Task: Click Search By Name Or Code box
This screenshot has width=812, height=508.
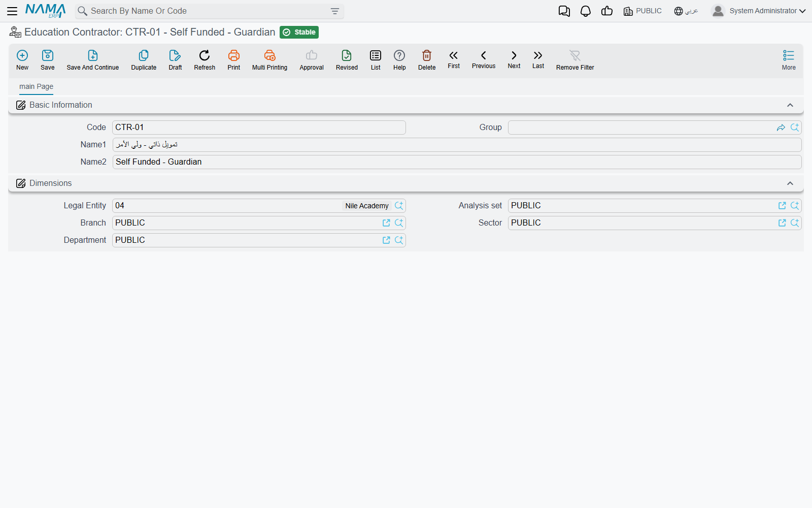Action: coord(209,11)
